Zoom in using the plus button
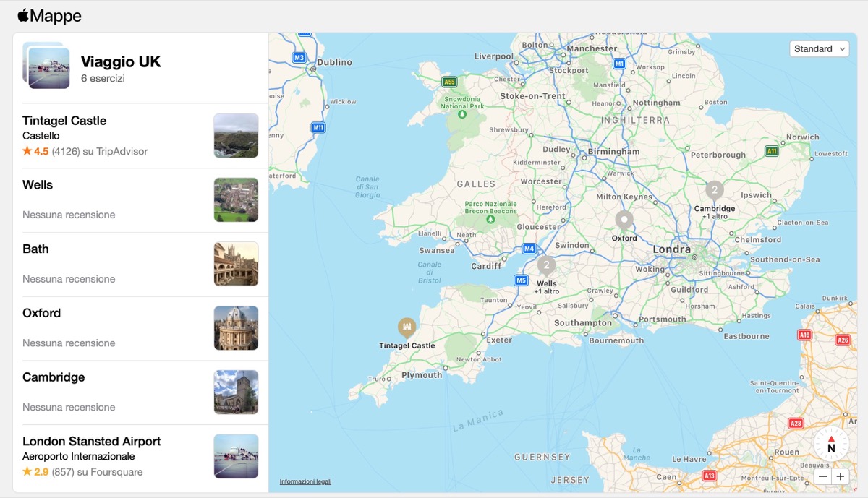 [841, 476]
